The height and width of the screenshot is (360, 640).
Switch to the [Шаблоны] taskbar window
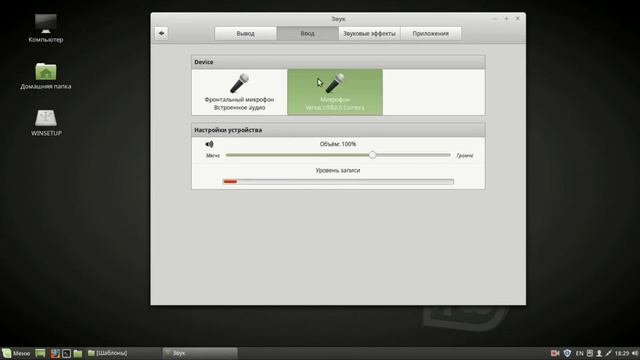pos(123,353)
